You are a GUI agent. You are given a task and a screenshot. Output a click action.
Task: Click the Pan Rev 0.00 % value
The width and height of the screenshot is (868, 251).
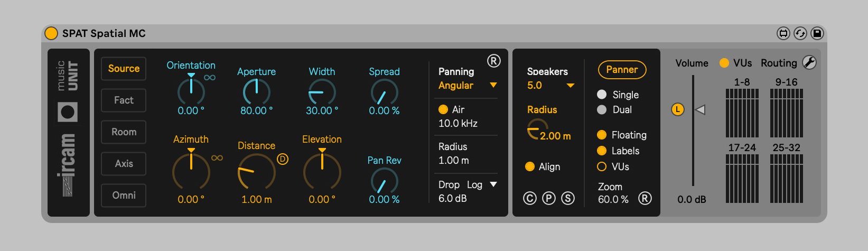click(384, 200)
